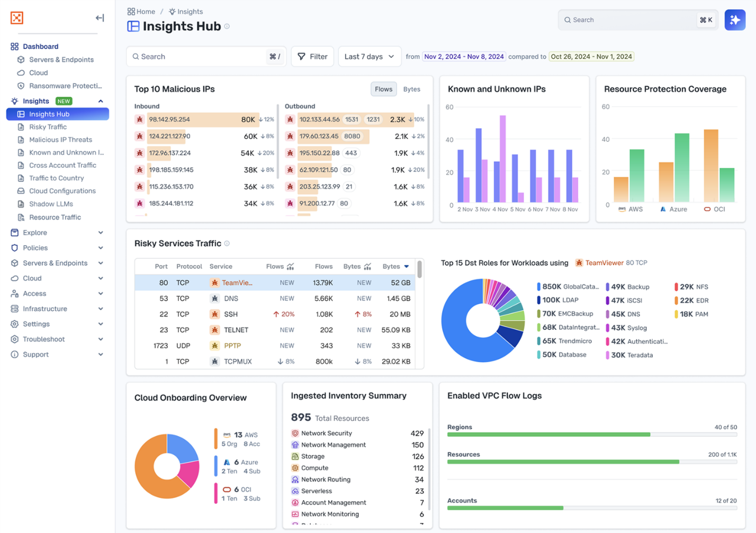Viewport: 756px width, 533px height.
Task: Click the info icon next to Risky Services Traffic
Action: [227, 243]
